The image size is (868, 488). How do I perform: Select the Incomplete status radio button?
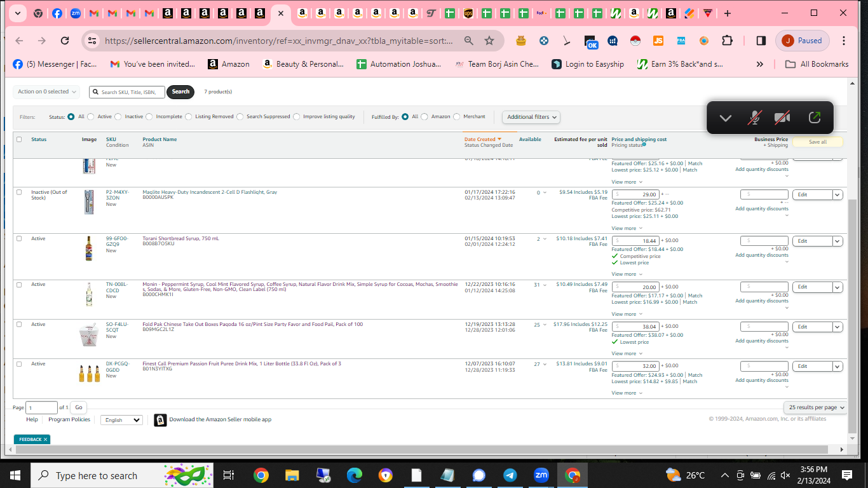(149, 117)
